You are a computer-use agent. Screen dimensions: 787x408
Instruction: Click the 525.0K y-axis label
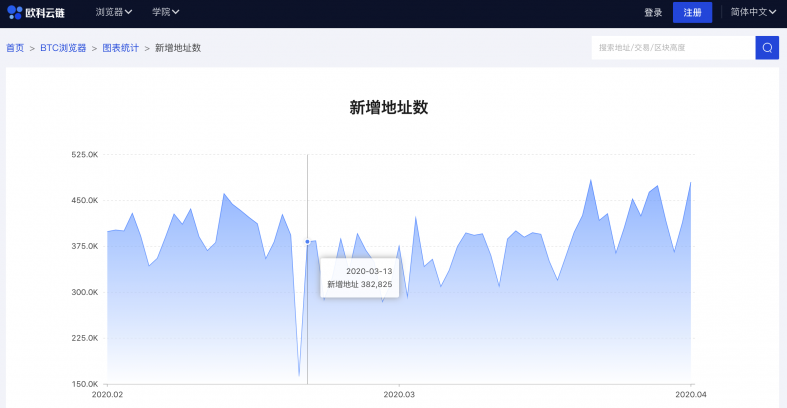[85, 155]
